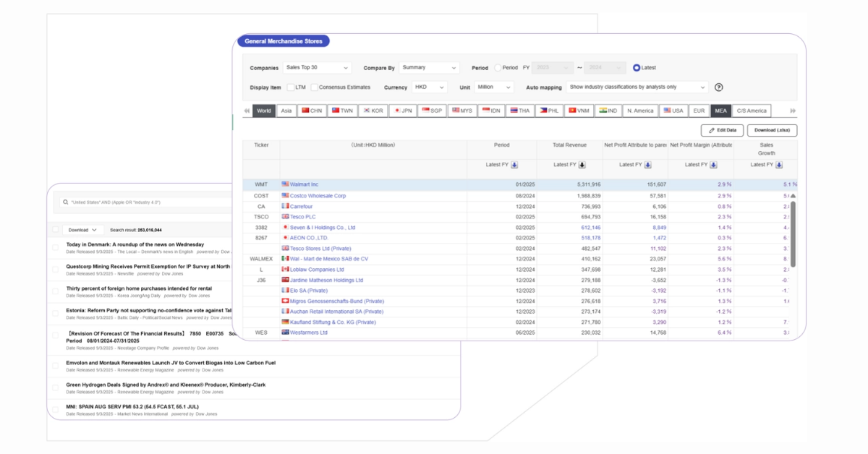This screenshot has height=454, width=868.
Task: Sort Period column with download arrow icon
Action: tap(515, 165)
